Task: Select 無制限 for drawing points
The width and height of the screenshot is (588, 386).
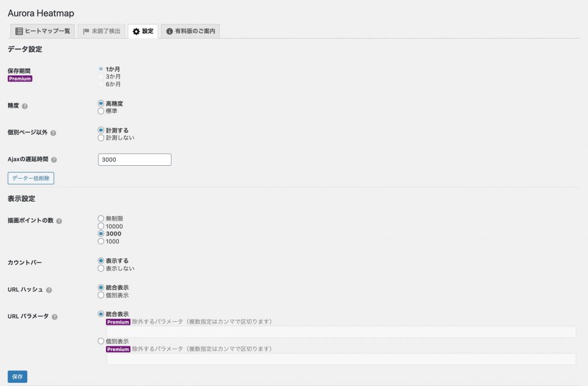Action: [x=100, y=219]
